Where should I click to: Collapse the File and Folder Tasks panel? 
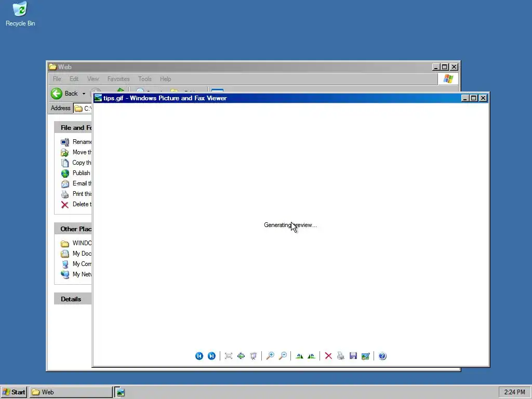click(73, 128)
